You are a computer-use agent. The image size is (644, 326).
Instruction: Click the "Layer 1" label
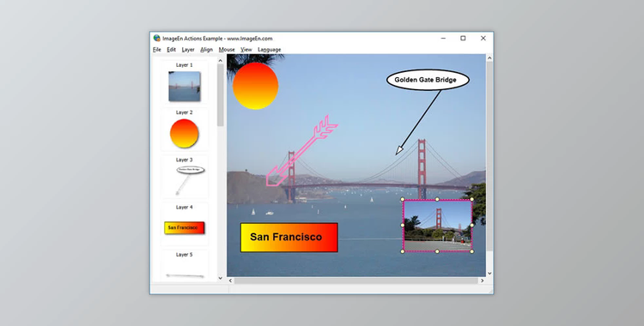[184, 65]
